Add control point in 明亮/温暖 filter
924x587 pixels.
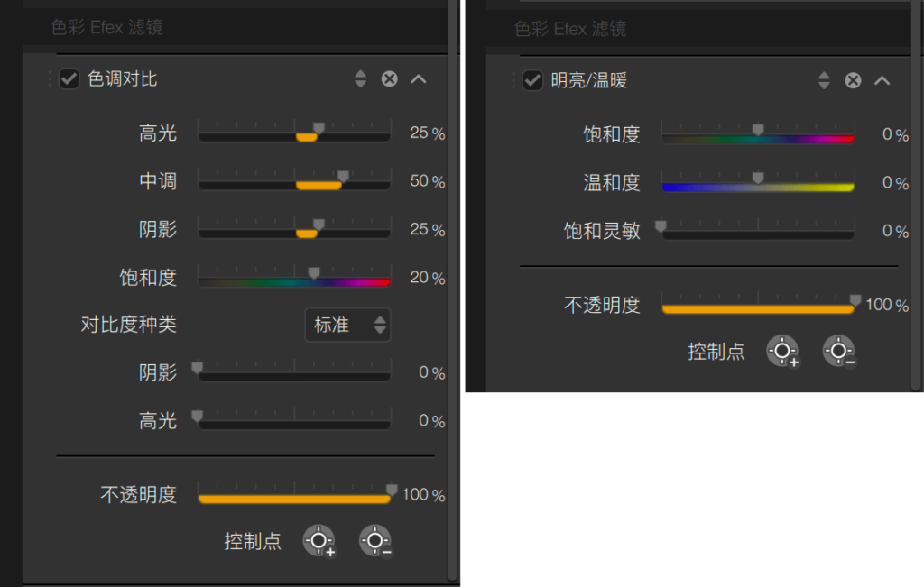782,351
